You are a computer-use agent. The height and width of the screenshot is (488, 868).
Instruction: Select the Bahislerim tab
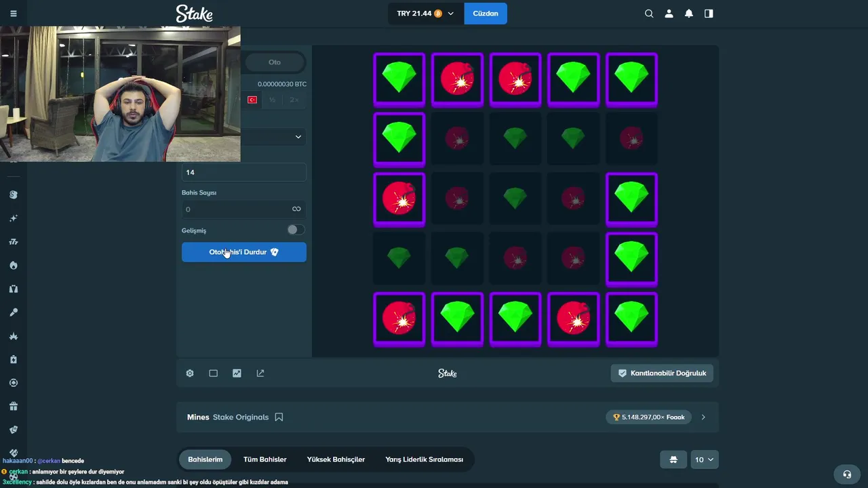pyautogui.click(x=205, y=460)
